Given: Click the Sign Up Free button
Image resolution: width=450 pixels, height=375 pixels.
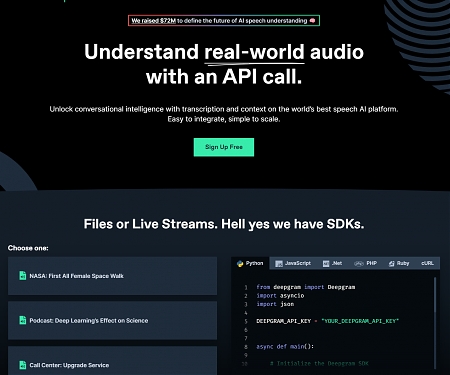Looking at the screenshot, I should (x=224, y=147).
